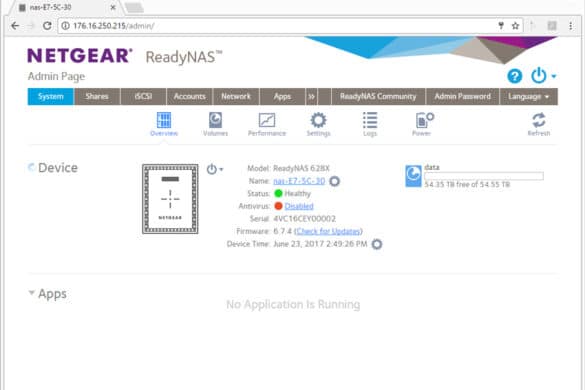Open the Performance section icon

(267, 121)
